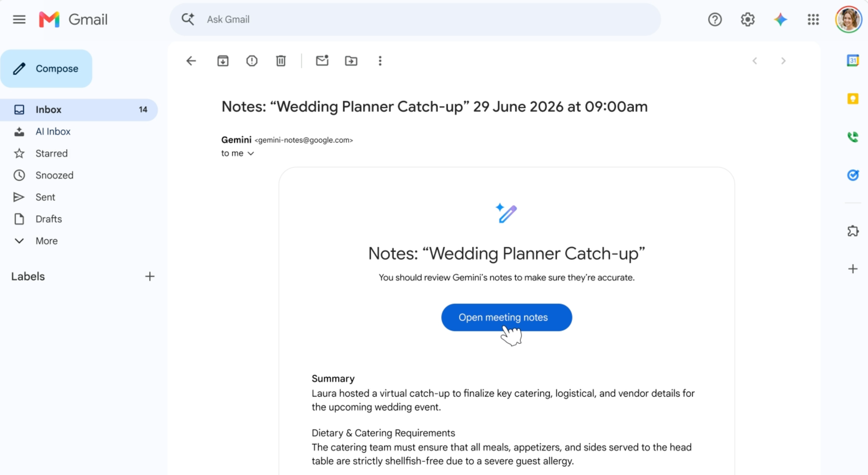This screenshot has height=475, width=868.
Task: Open the account profile picture
Action: click(848, 19)
